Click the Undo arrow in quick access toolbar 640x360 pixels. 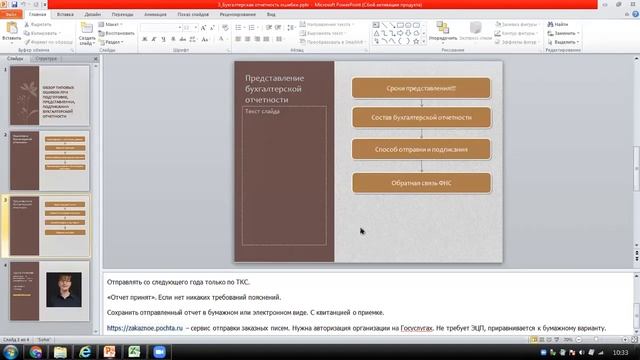(x=24, y=4)
